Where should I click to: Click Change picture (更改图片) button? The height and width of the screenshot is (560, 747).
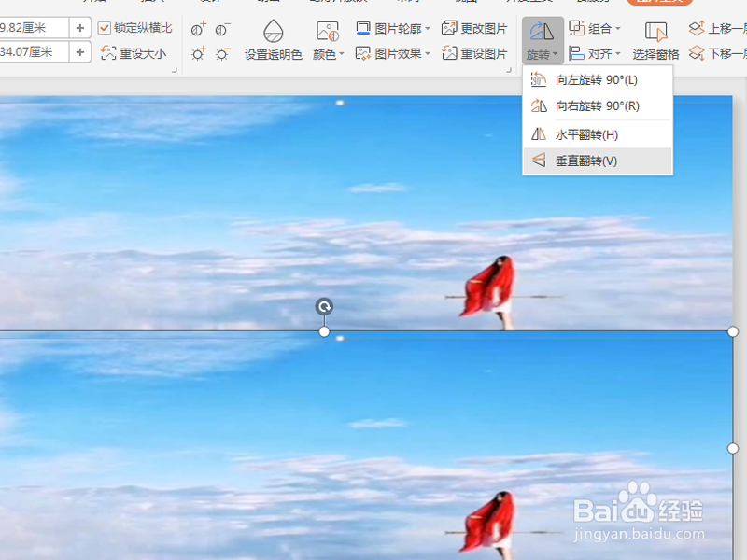point(474,29)
